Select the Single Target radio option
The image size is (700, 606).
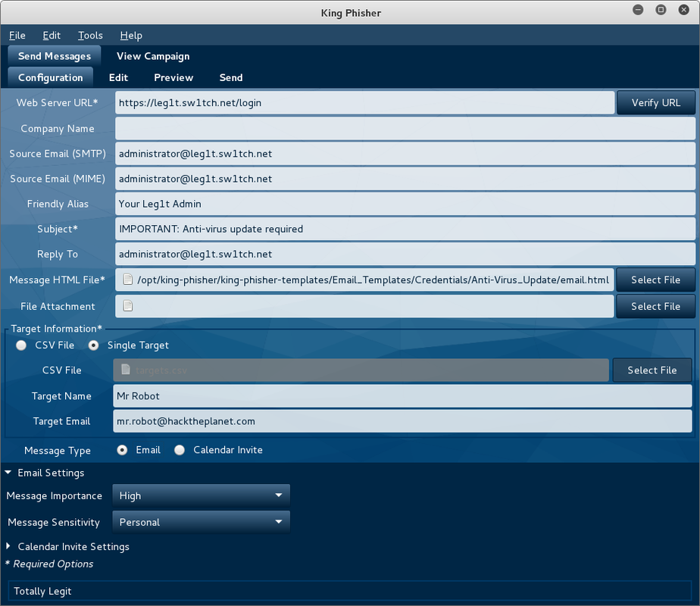click(x=93, y=345)
